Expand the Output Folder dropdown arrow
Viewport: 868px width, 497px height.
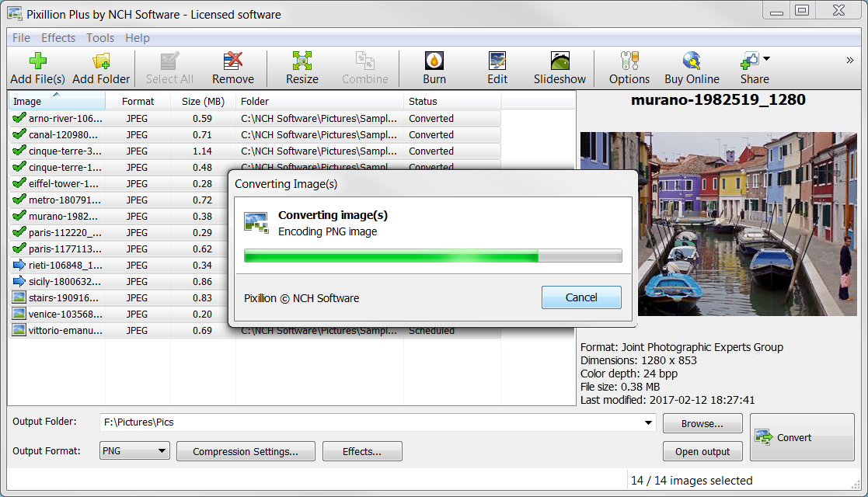pyautogui.click(x=648, y=422)
